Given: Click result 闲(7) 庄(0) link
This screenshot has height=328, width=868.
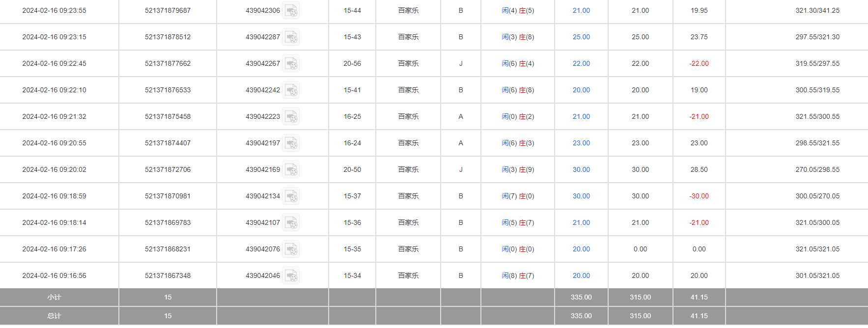Looking at the screenshot, I should 518,196.
